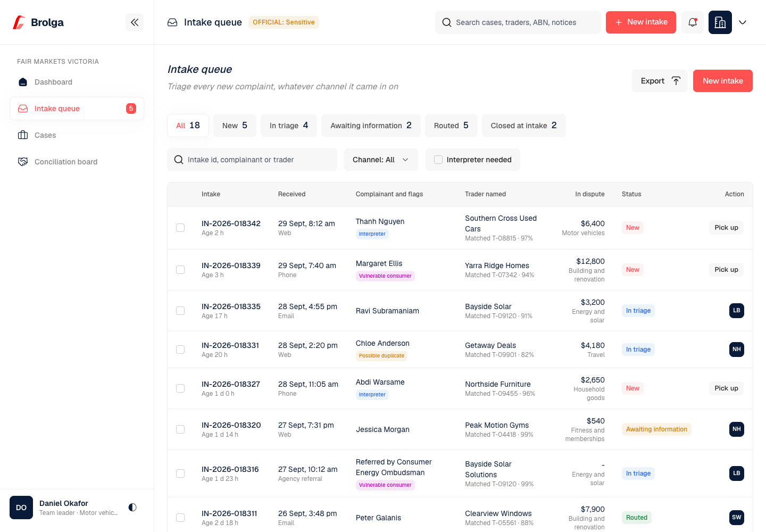The image size is (766, 532).
Task: Open Dashboard in sidebar
Action: [77, 82]
